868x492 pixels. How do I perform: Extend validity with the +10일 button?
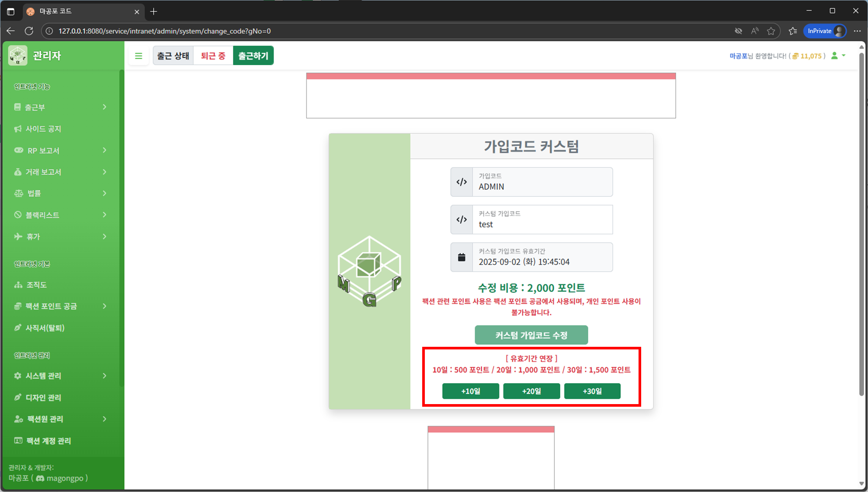471,391
